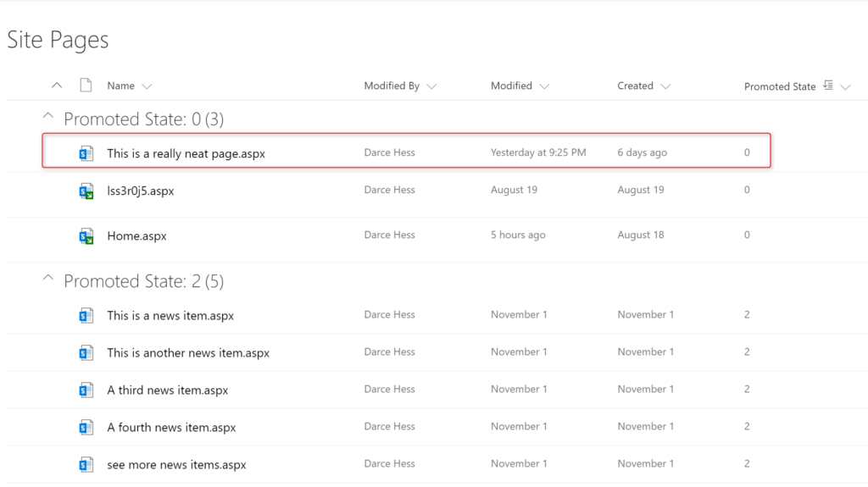
Task: Click the file type column header icon
Action: tap(86, 86)
